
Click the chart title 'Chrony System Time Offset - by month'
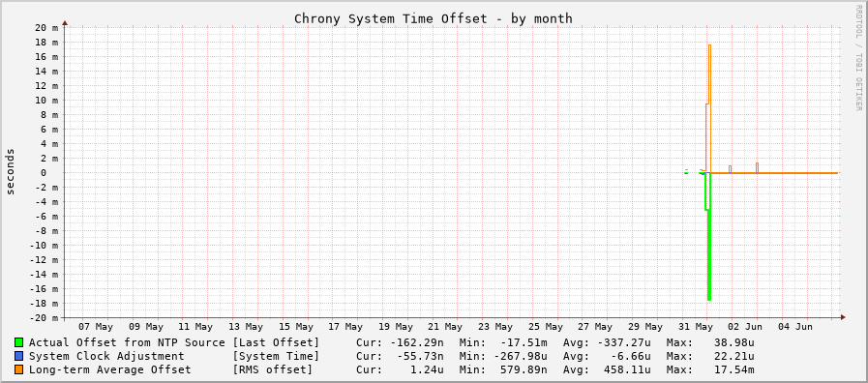coord(434,18)
